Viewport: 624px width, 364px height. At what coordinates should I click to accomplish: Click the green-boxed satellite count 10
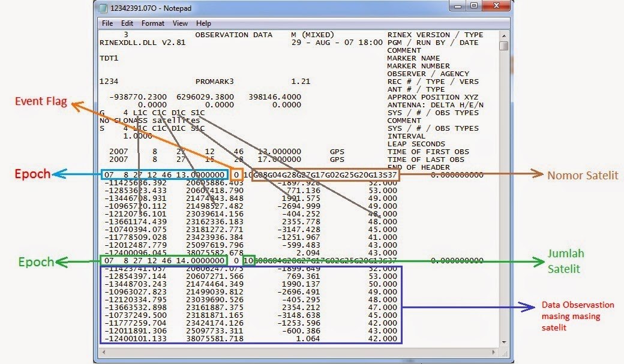[249, 261]
